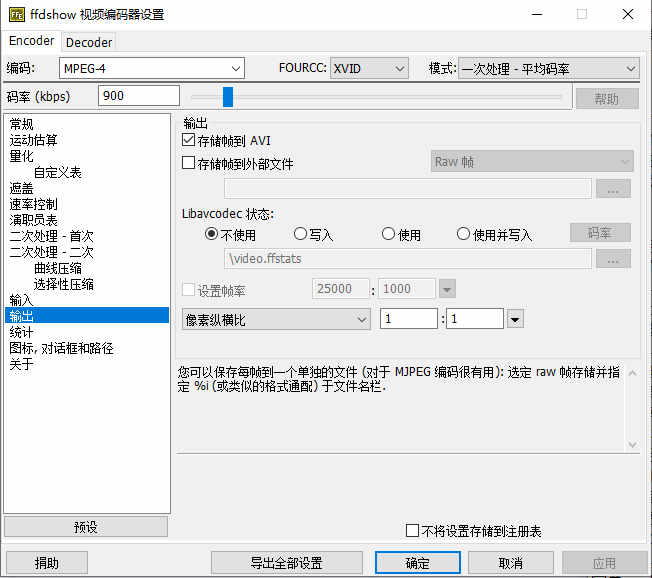Click the second aspect ratio field
The height and width of the screenshot is (578, 652).
click(x=475, y=319)
